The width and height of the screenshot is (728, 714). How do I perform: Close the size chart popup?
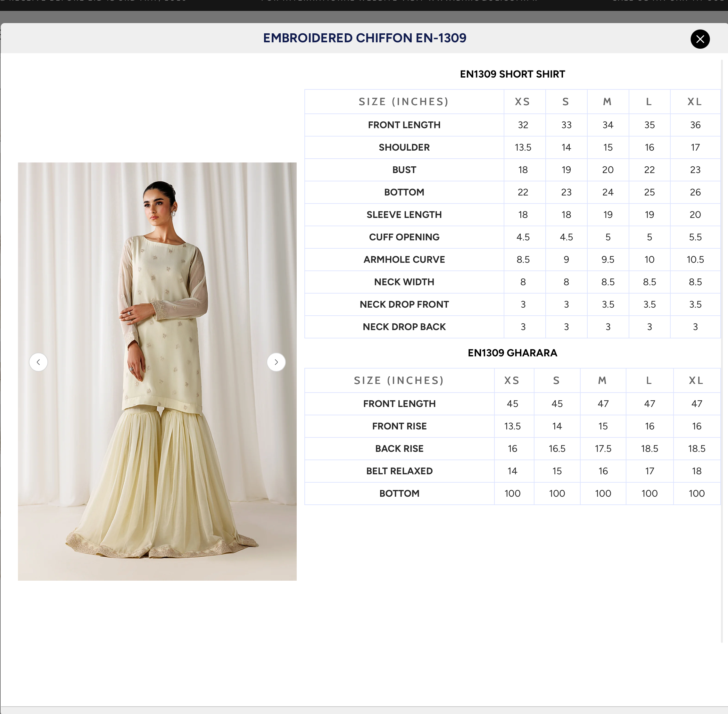click(700, 39)
